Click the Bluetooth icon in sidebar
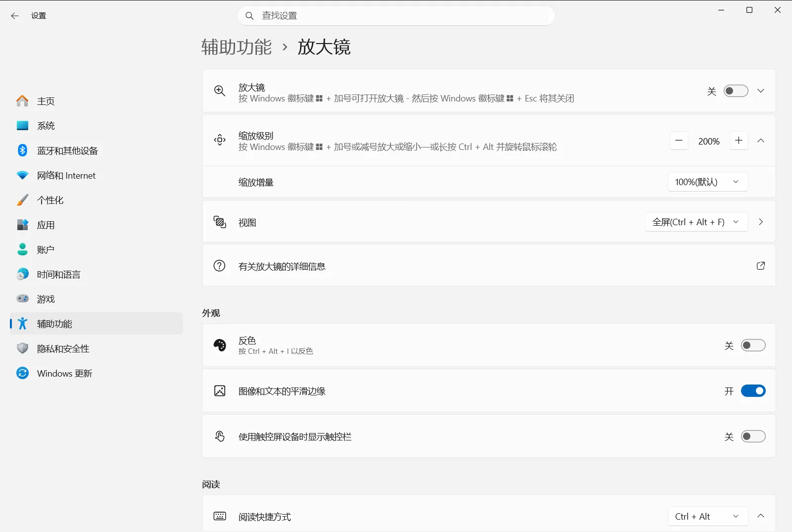The image size is (792, 532). tap(22, 150)
